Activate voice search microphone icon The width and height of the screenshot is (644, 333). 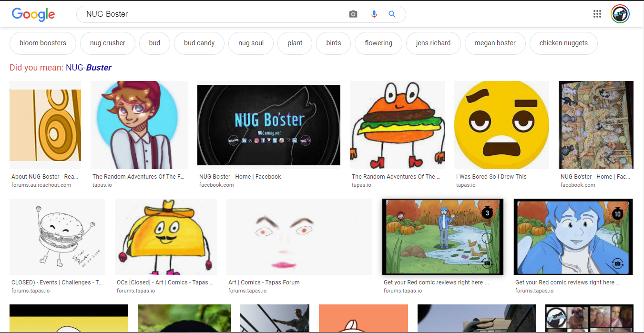(x=374, y=14)
